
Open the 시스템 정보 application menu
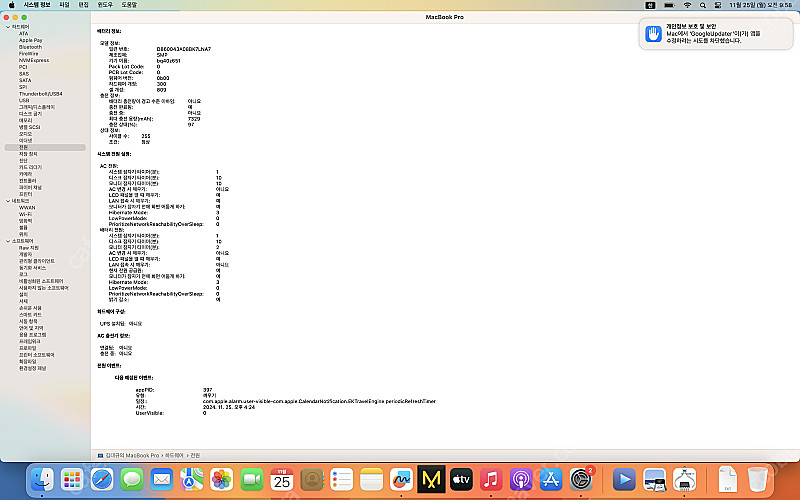coord(37,5)
